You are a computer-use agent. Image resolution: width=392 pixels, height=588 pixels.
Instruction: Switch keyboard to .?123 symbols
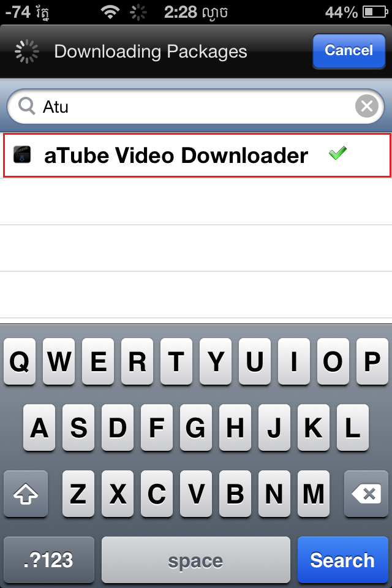click(x=49, y=560)
